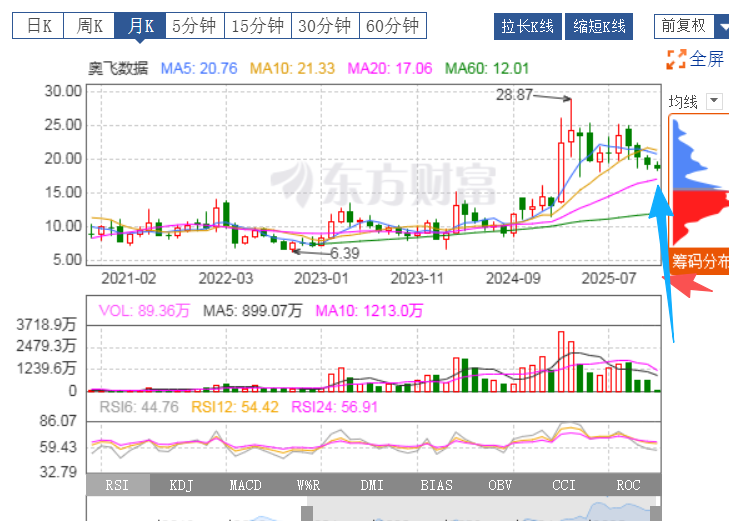Open the 30分钟 chart tab
Screen dimensions: 729x521
point(325,26)
